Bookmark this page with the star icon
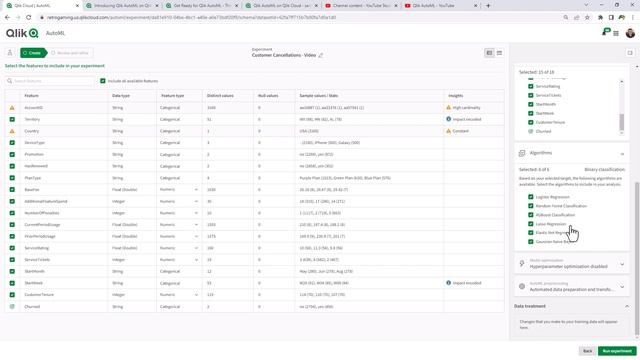Viewport: 640px width, 360px height. click(587, 18)
